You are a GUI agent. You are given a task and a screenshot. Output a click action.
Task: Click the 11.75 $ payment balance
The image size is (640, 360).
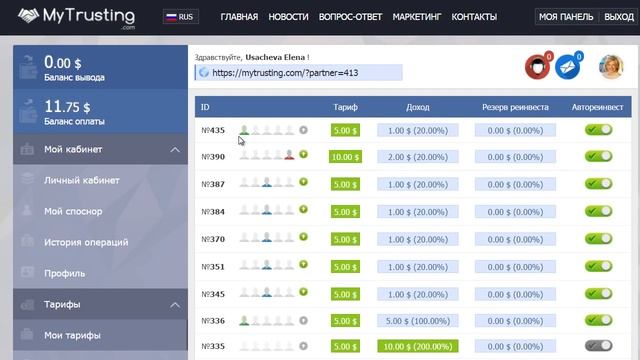67,107
